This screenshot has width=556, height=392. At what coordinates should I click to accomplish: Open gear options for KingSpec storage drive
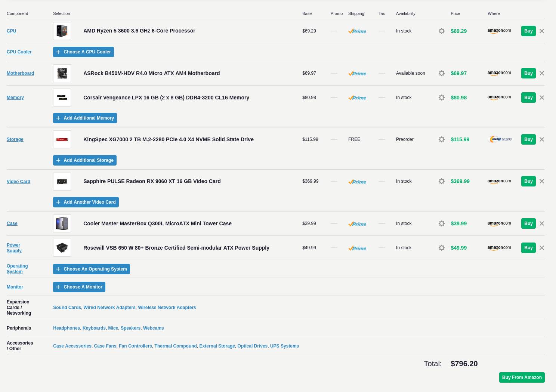[x=442, y=139]
